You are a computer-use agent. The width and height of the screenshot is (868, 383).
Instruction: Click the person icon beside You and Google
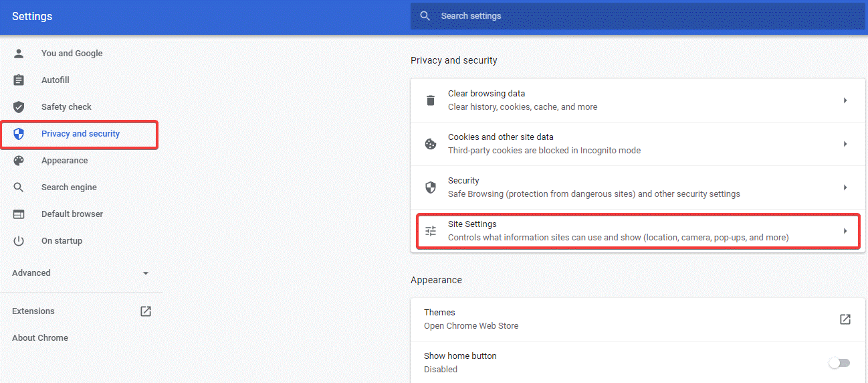pos(19,54)
